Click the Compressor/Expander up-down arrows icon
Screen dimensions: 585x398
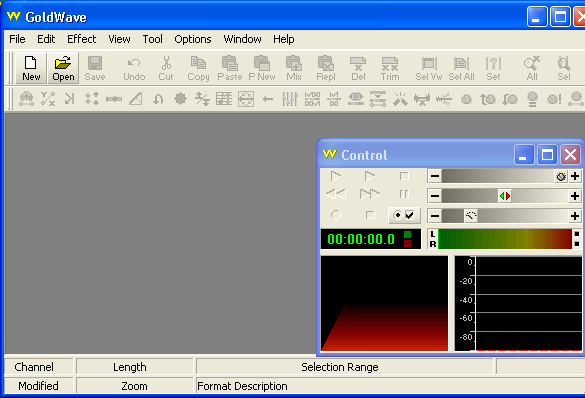(x=91, y=99)
